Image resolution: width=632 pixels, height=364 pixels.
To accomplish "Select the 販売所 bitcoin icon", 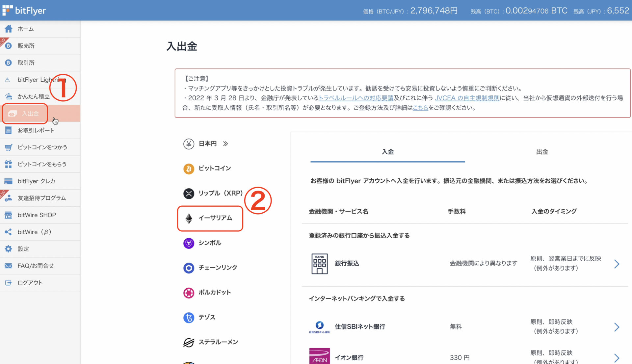I will tap(9, 46).
